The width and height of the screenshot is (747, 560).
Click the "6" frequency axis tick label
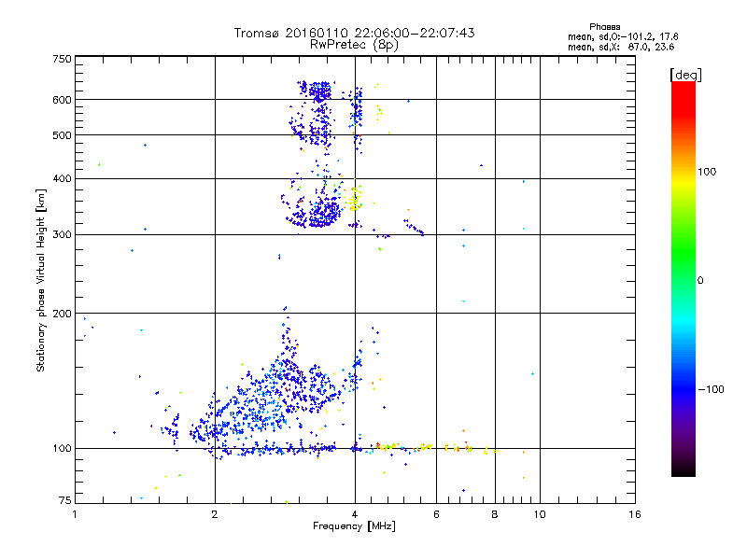click(436, 514)
